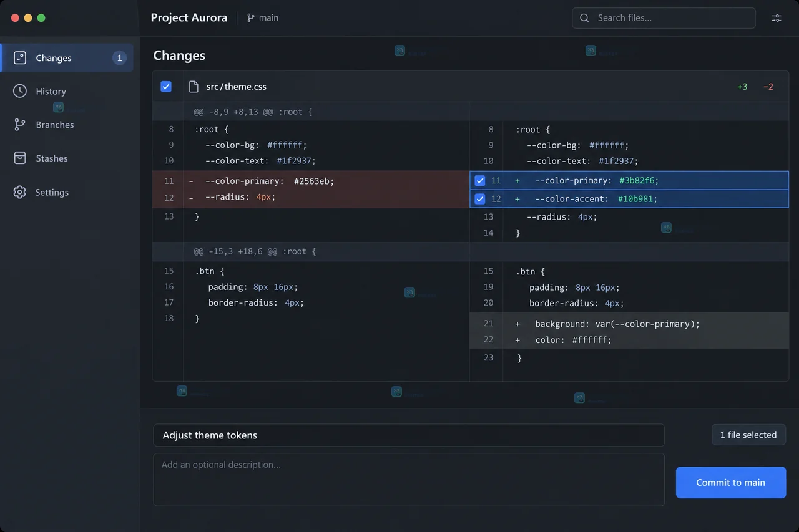Image resolution: width=799 pixels, height=532 pixels.
Task: Click the History clock icon
Action: pos(20,91)
